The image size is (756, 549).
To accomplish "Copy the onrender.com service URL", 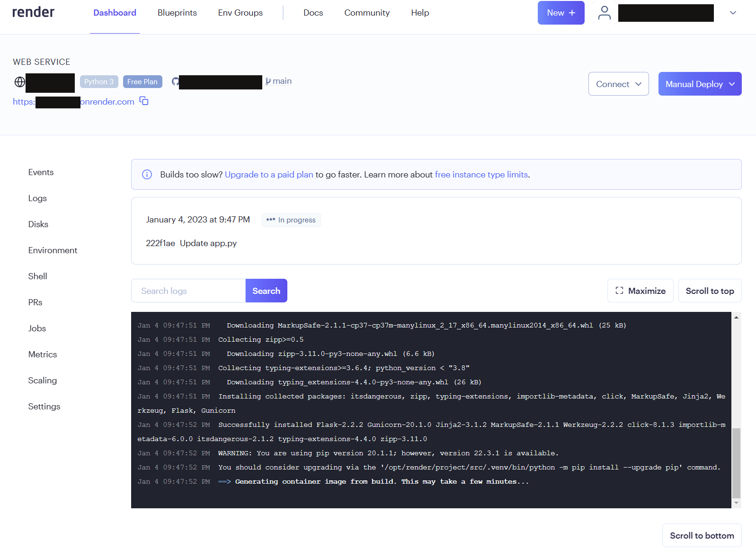I will (144, 101).
